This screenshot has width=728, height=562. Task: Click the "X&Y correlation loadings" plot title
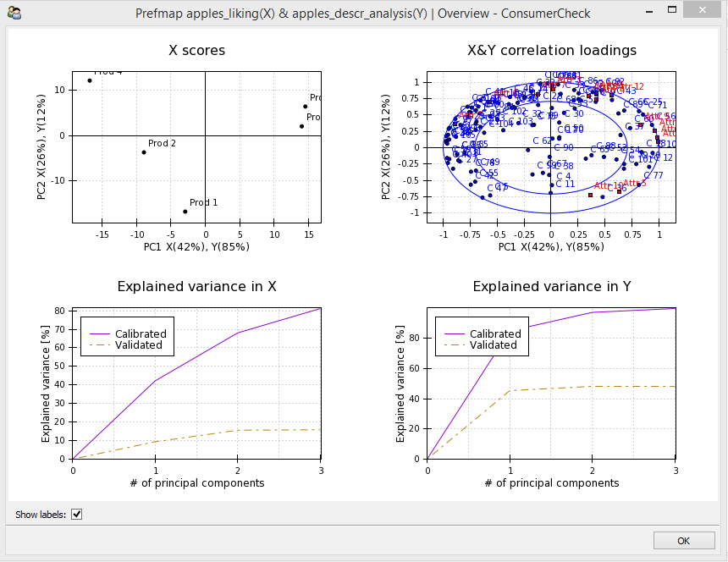tap(552, 50)
